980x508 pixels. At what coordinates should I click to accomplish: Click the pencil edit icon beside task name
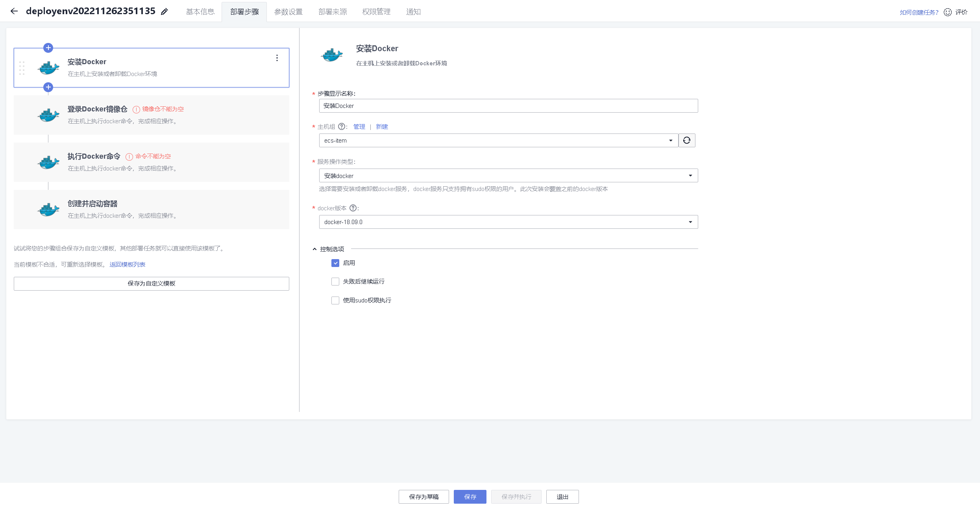click(x=165, y=11)
